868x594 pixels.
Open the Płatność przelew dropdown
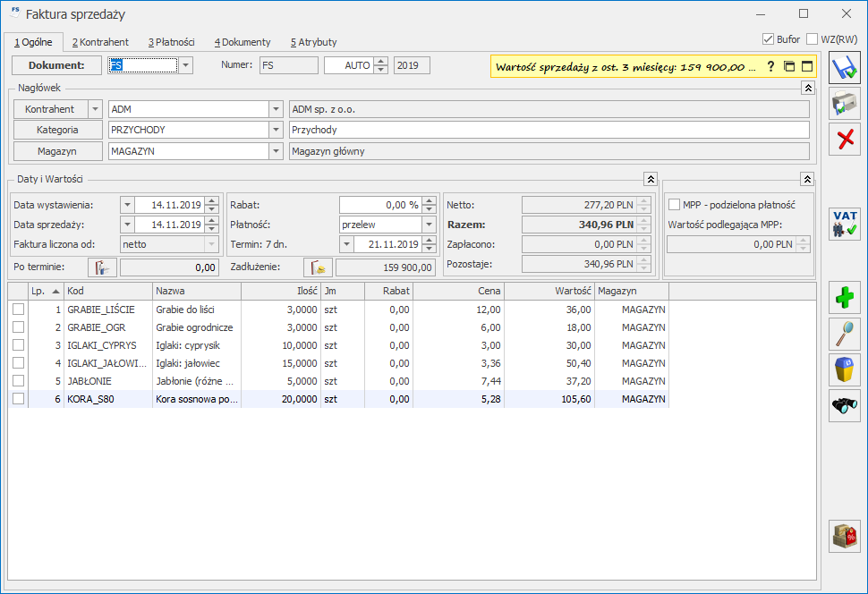coord(429,225)
